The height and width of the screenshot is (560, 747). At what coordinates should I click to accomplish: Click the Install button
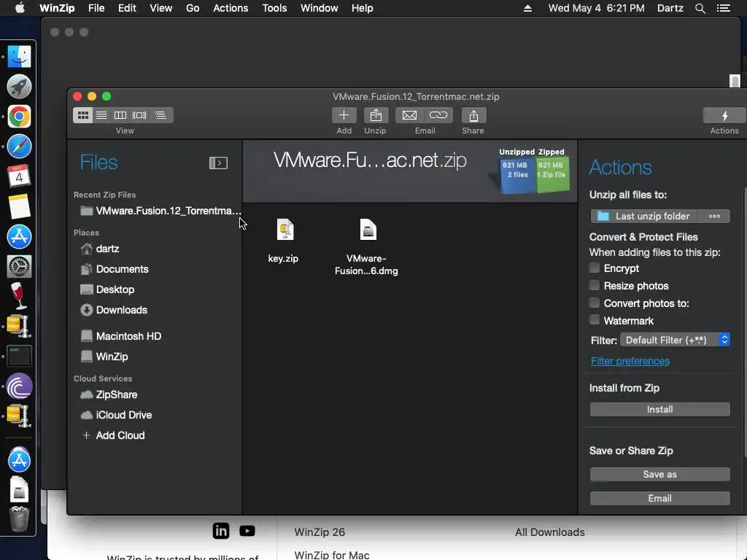tap(659, 410)
